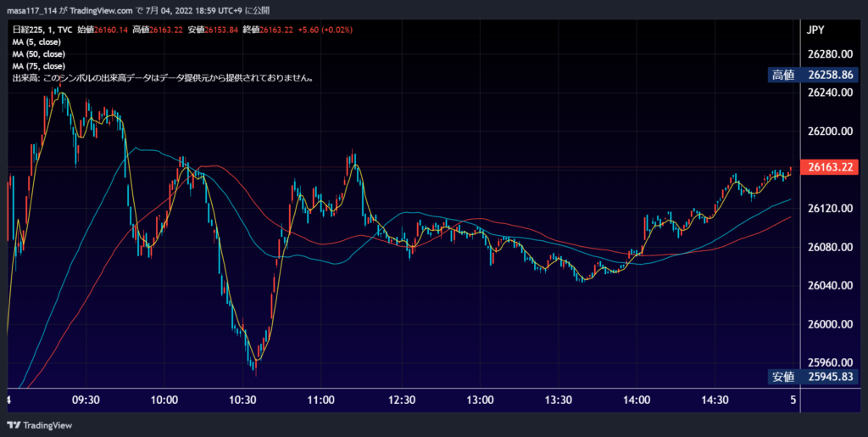Click the 始値 26160.14 open value in header
The width and height of the screenshot is (868, 437).
[102, 30]
